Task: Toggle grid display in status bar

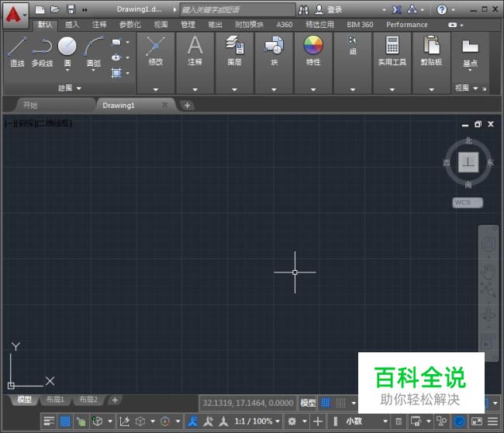Action: (326, 403)
